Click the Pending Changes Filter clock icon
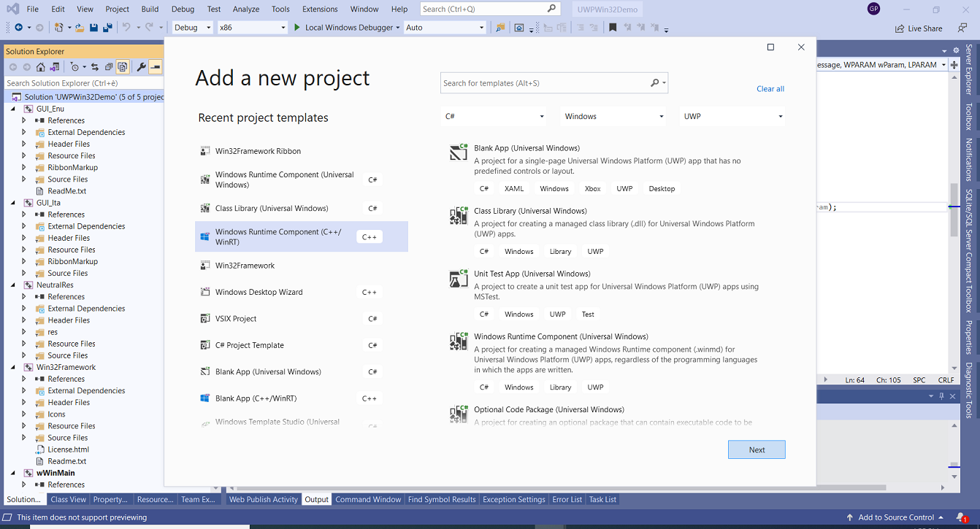The image size is (980, 529). coord(74,67)
